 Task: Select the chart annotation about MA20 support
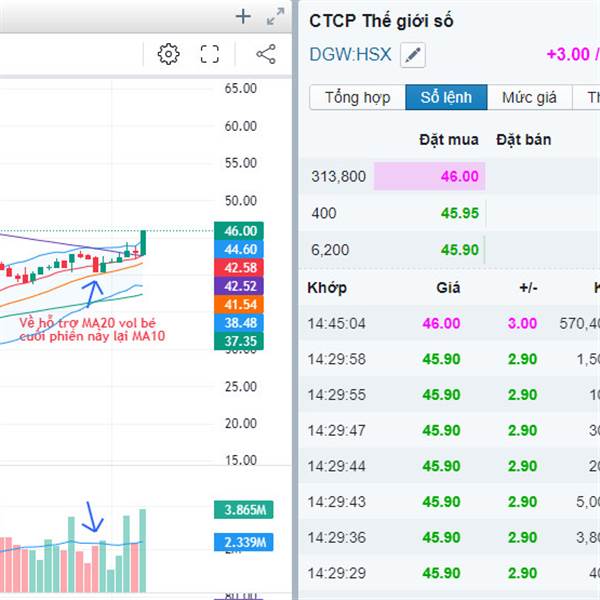click(92, 329)
